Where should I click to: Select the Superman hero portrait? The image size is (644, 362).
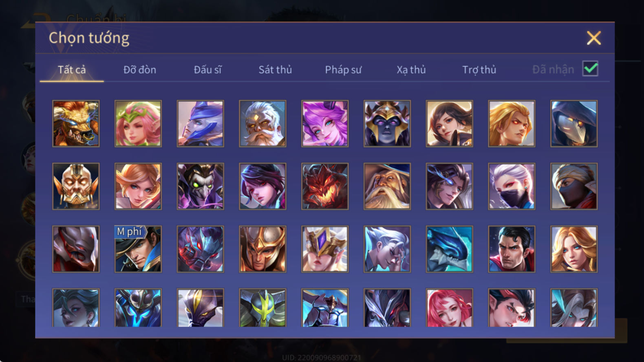512,249
